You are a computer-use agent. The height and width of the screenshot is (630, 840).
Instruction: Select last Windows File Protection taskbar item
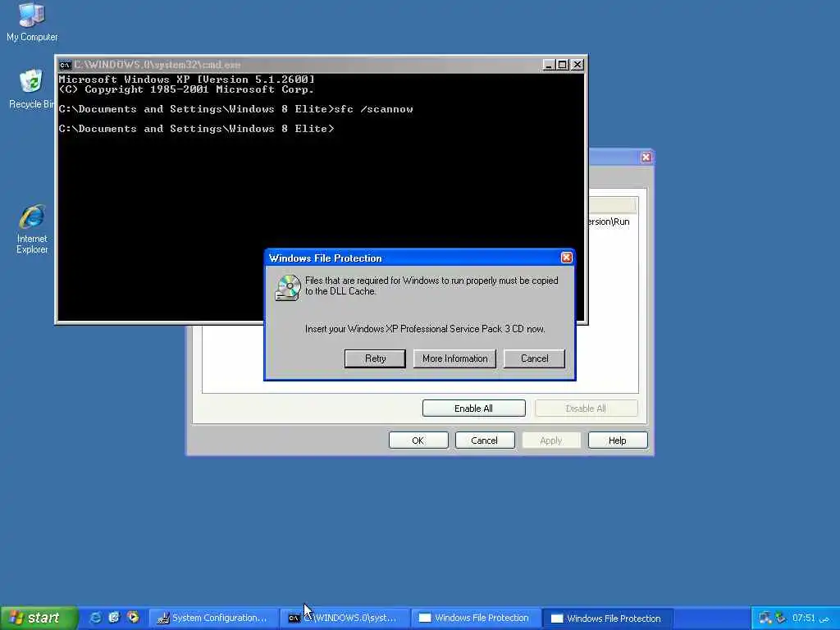click(609, 618)
